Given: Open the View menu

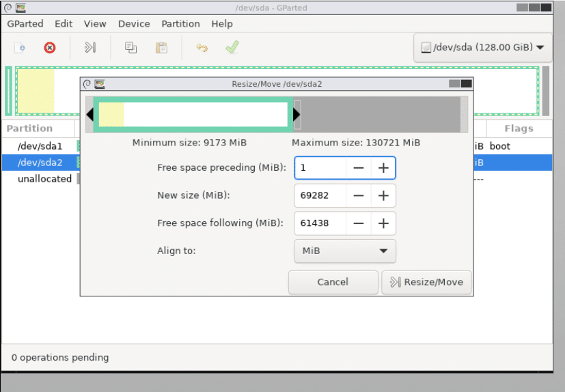Looking at the screenshot, I should pyautogui.click(x=95, y=24).
